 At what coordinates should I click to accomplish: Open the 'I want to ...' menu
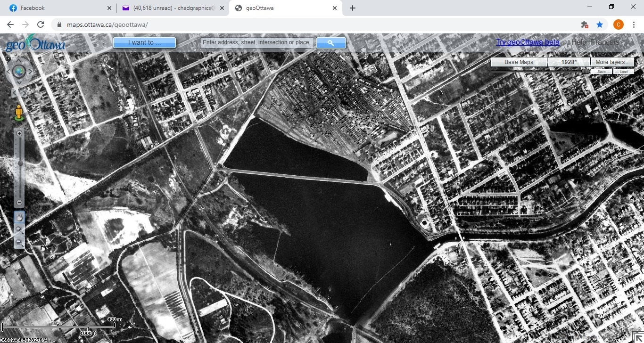pos(144,43)
